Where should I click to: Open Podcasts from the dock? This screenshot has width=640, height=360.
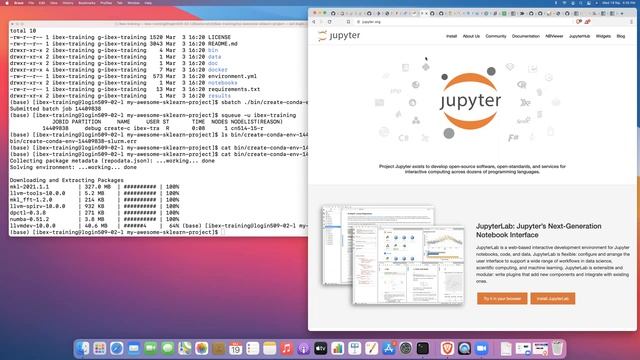(x=303, y=349)
